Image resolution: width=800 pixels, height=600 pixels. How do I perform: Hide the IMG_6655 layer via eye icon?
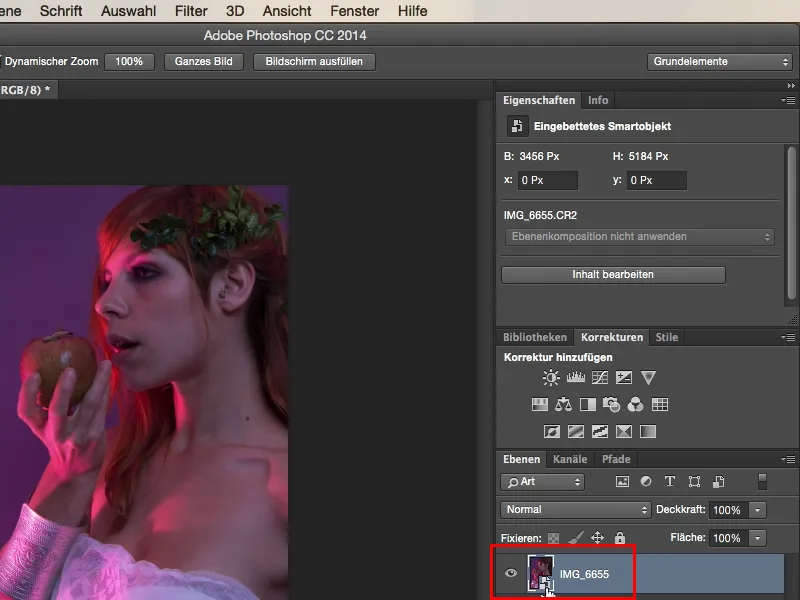click(511, 573)
